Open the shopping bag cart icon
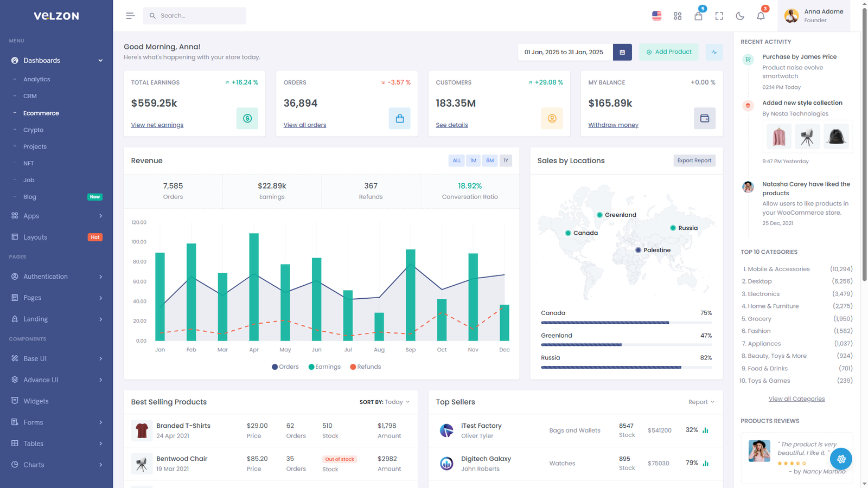This screenshot has width=868, height=488. (x=698, y=16)
